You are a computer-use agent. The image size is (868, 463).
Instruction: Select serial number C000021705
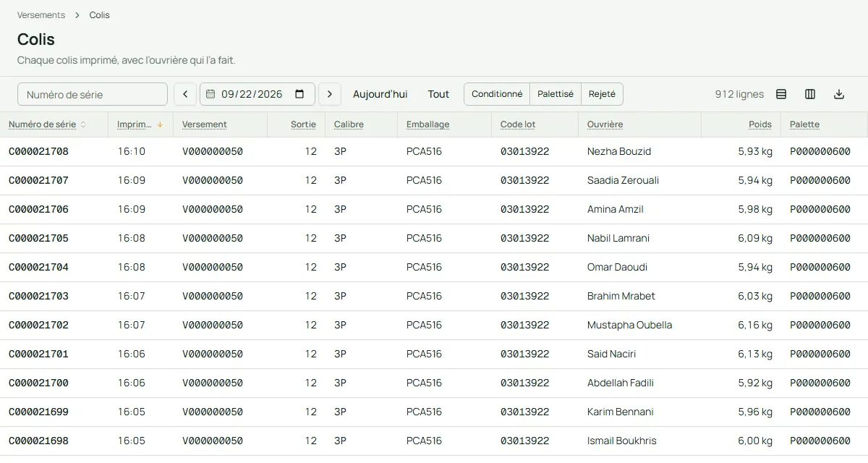click(x=38, y=239)
